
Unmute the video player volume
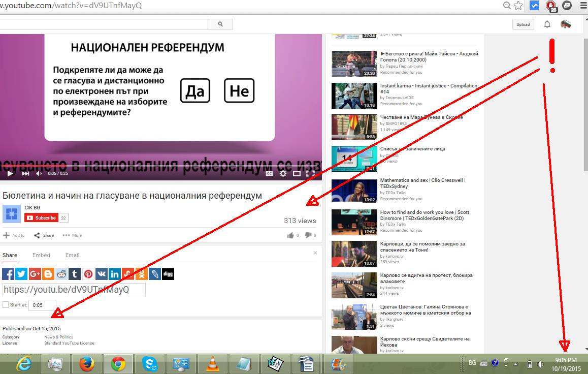pos(39,174)
